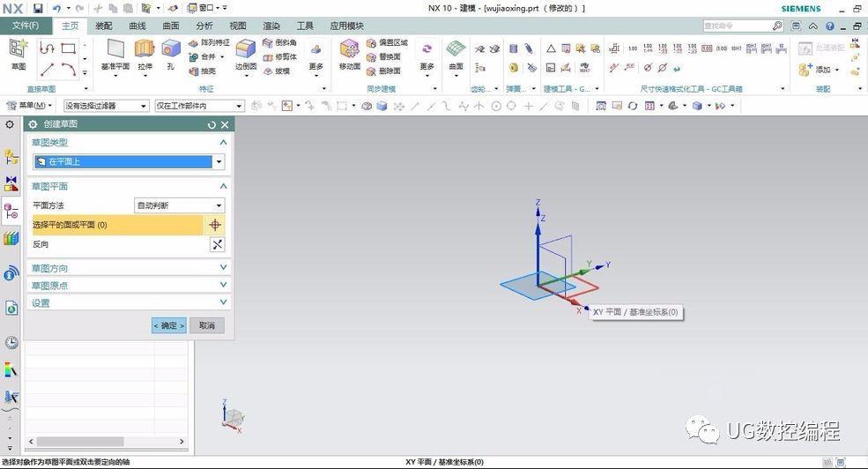Screen dimensions: 868x469
Task: Click the 确定 button
Action: (169, 325)
